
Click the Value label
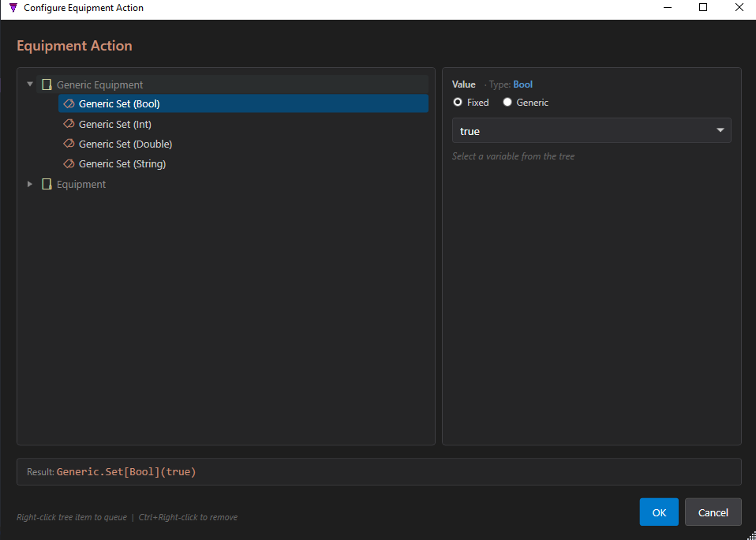pyautogui.click(x=464, y=84)
